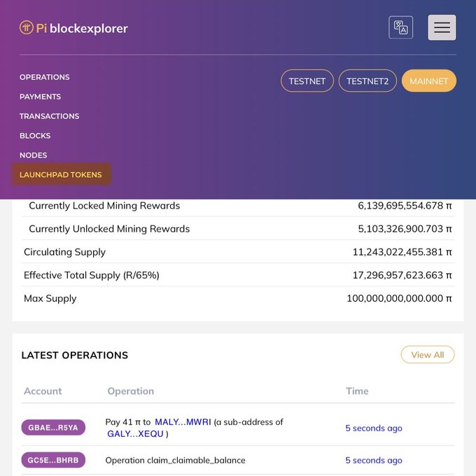Select the Circulating Supply label

(64, 252)
